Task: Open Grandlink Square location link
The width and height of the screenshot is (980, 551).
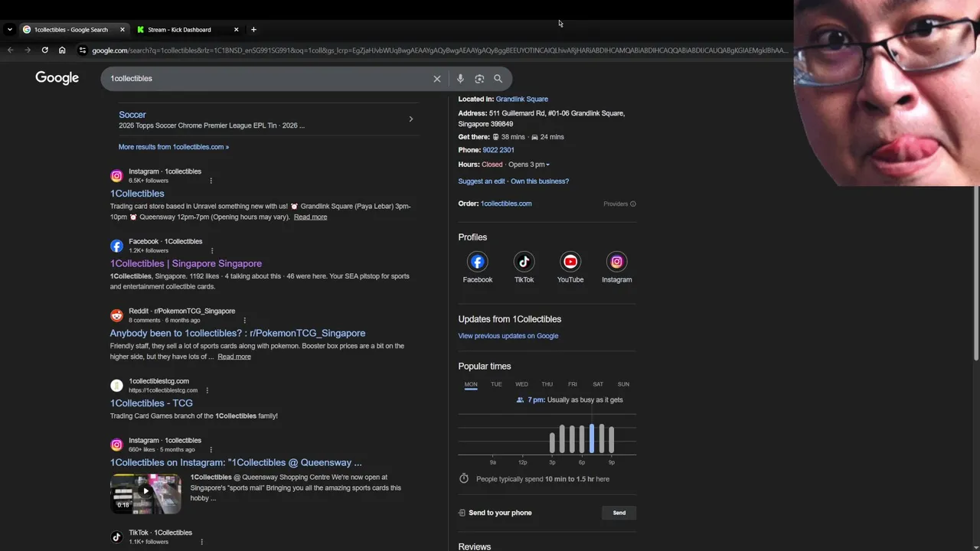Action: click(x=521, y=99)
